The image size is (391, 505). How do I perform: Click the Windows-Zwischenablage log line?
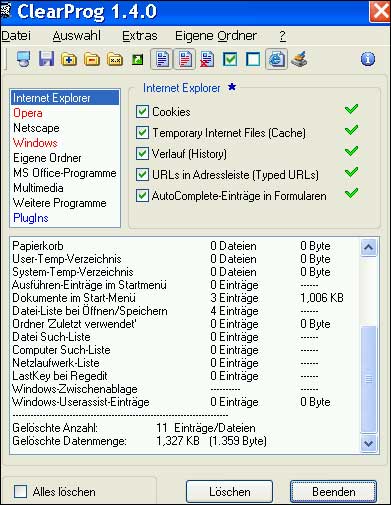click(166, 389)
